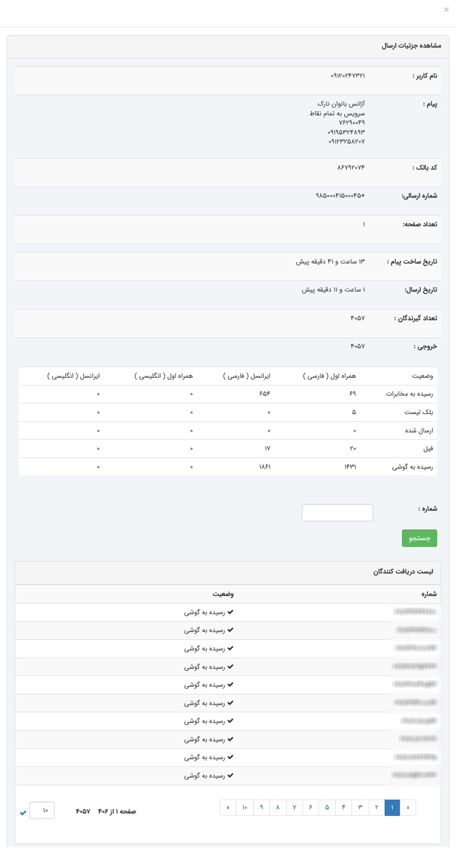This screenshot has height=868, width=456.
Task: Select the active page 1 button
Action: click(x=392, y=808)
